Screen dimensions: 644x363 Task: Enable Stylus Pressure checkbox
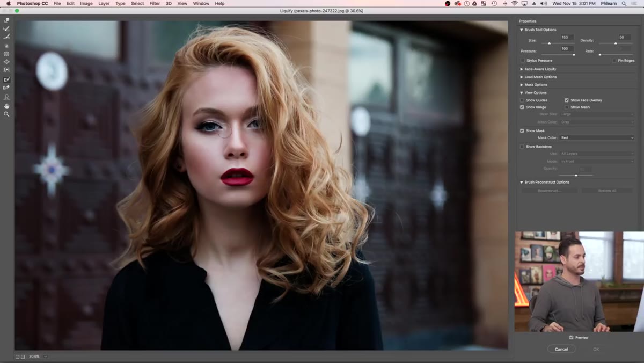(523, 61)
